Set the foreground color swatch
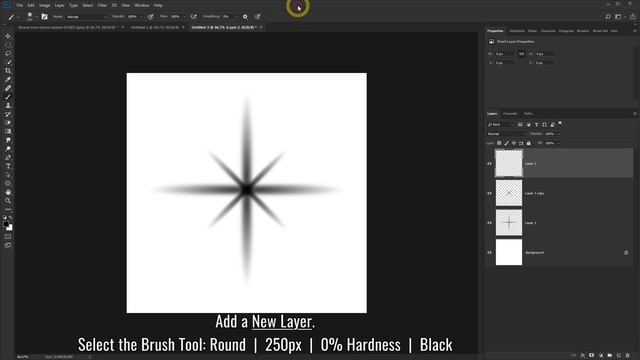Viewport: 640px width, 360px height. (x=6, y=224)
